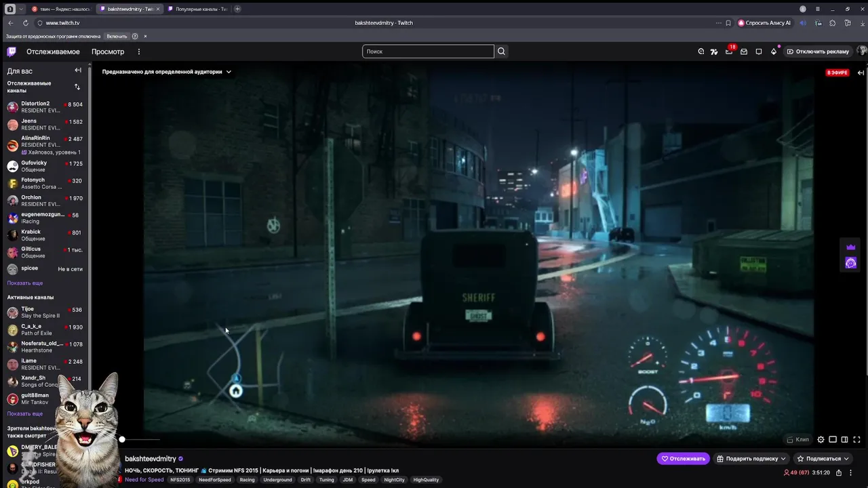Viewport: 868px width, 488px height.
Task: Show more active channels link
Action: pos(25,413)
